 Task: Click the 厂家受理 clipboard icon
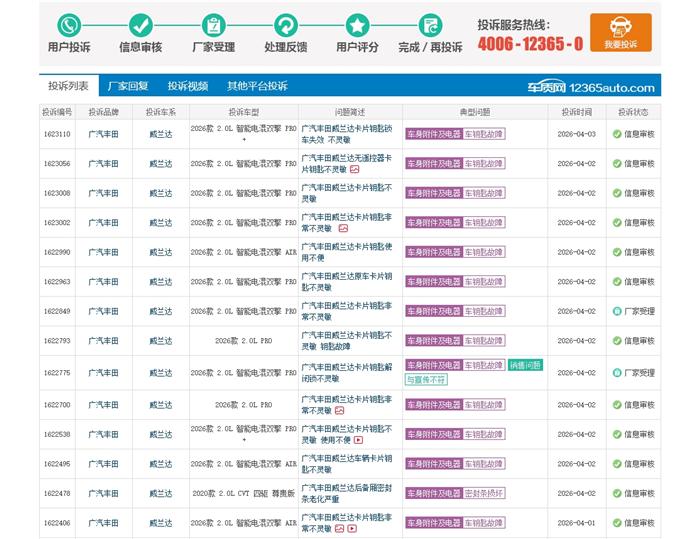213,25
